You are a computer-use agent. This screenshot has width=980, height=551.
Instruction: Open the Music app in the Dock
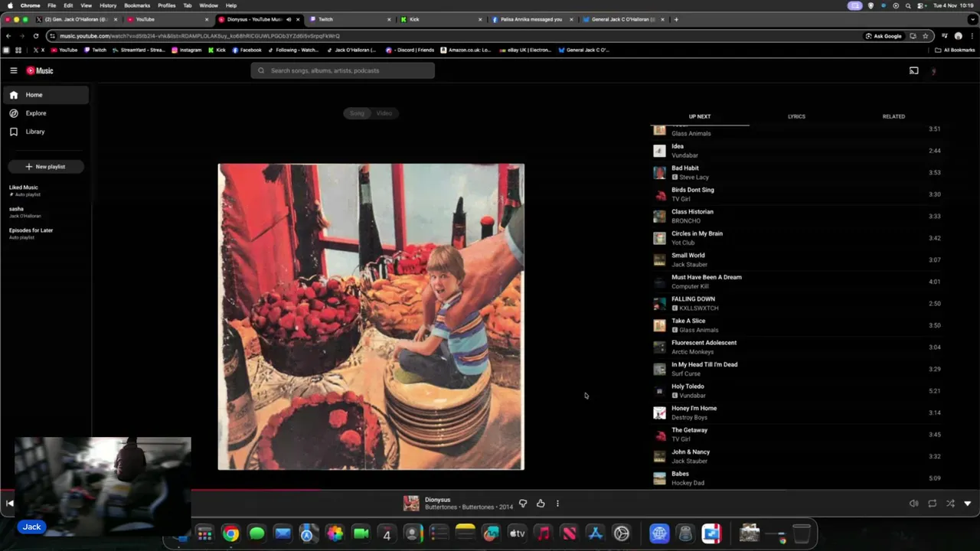[543, 533]
